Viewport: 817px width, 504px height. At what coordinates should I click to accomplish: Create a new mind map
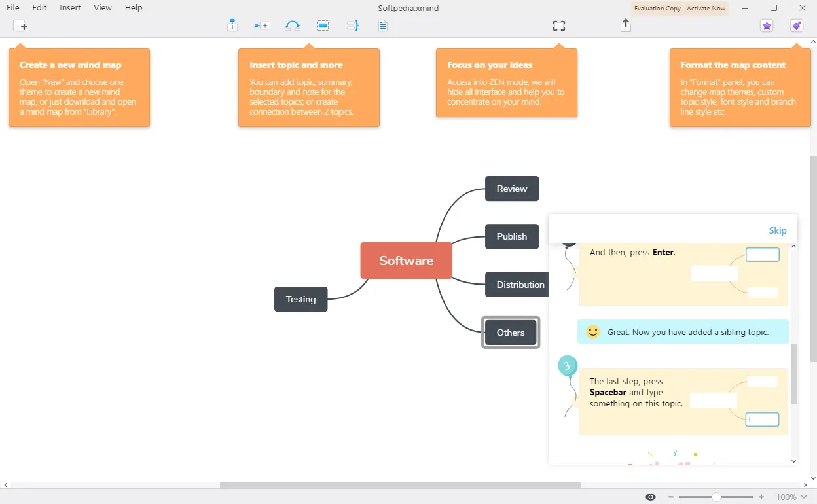[21, 26]
